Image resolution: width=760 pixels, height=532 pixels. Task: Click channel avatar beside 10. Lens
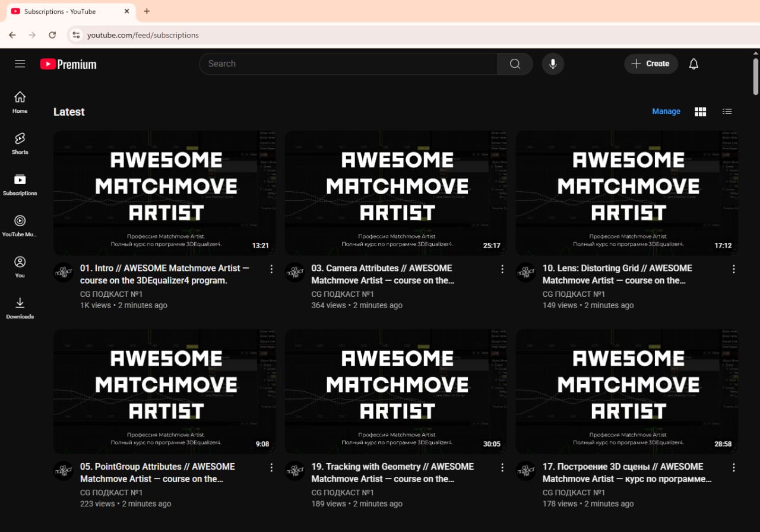pyautogui.click(x=526, y=273)
